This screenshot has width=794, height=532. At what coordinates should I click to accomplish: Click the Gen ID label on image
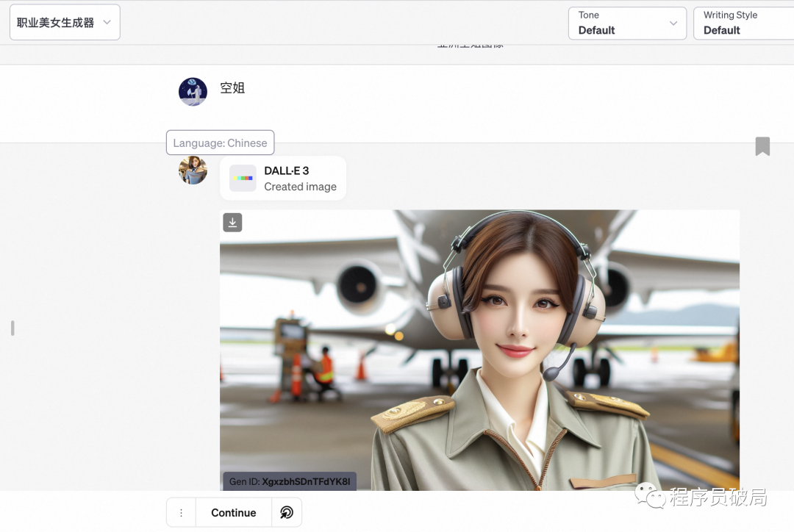point(289,481)
